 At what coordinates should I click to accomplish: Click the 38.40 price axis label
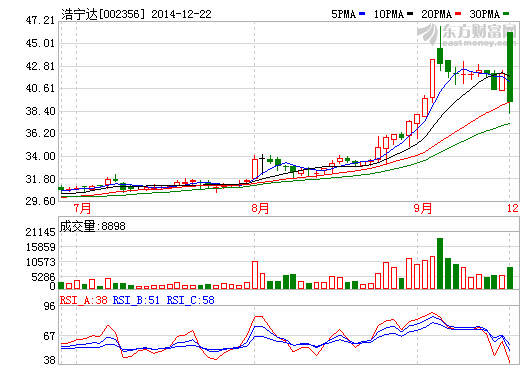(x=40, y=111)
